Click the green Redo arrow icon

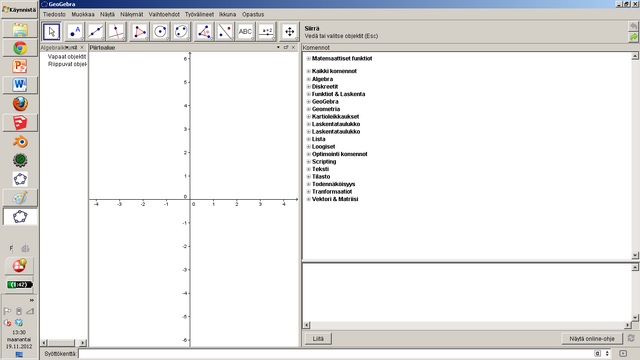tap(633, 37)
